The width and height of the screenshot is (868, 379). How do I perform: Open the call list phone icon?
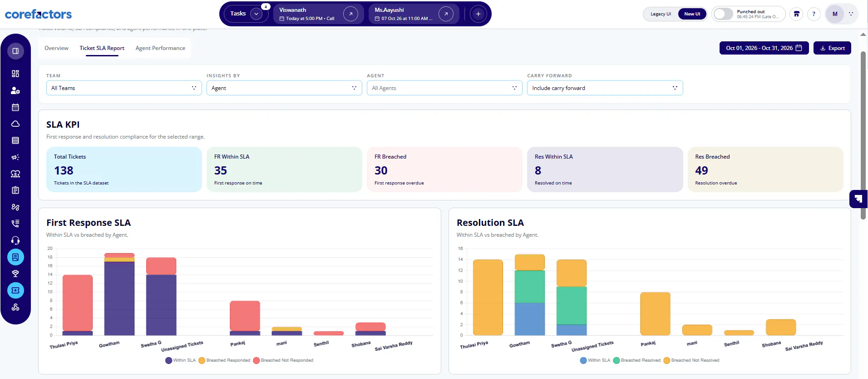tap(15, 224)
